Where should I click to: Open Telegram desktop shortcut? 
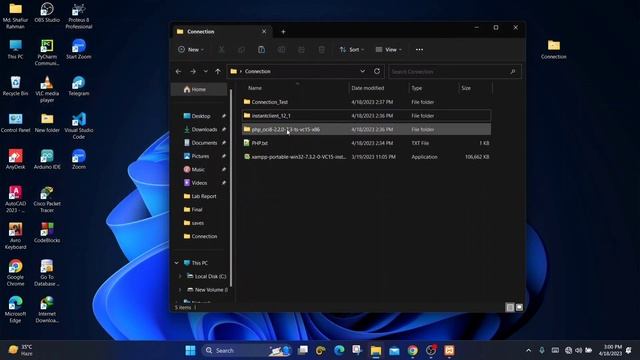click(x=79, y=86)
